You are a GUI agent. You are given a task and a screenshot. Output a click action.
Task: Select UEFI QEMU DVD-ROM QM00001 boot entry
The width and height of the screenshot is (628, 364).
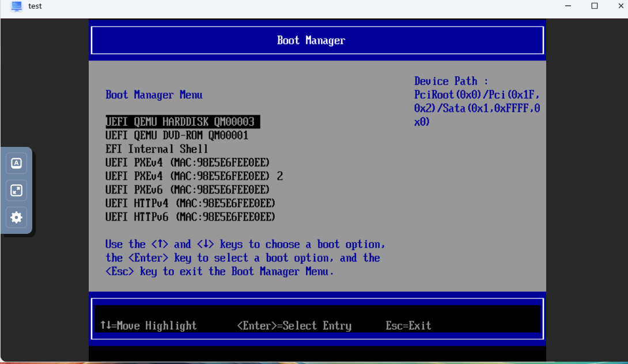[177, 135]
